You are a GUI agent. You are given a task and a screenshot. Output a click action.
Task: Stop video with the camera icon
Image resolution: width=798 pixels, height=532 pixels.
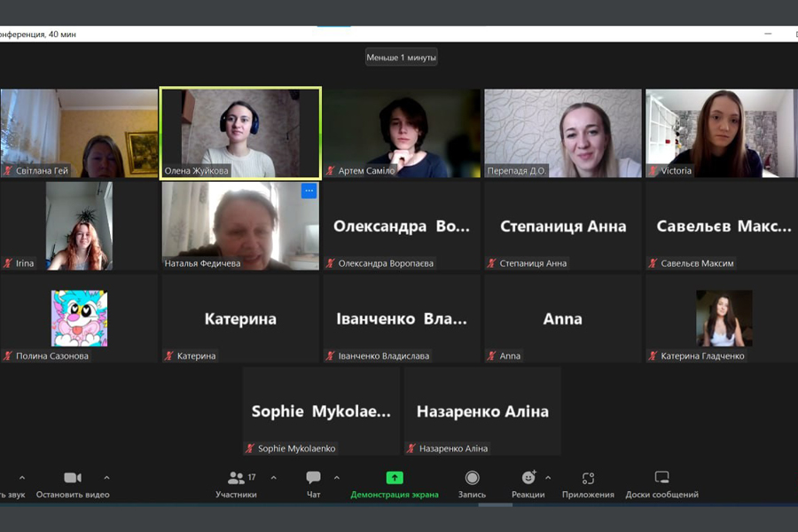point(73,478)
